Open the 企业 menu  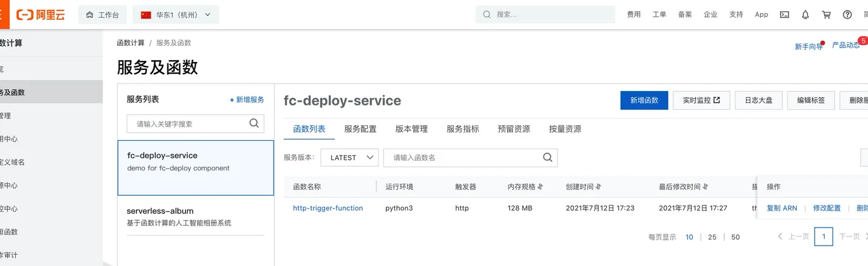[711, 14]
